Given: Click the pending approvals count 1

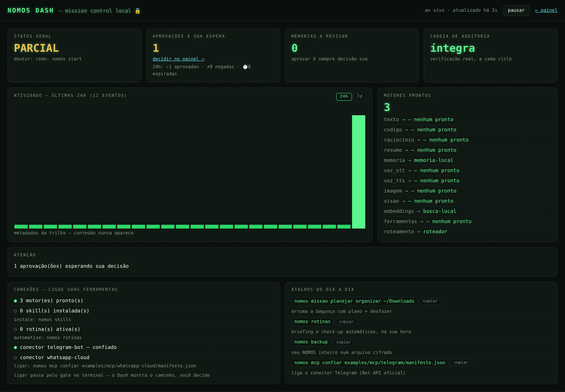Looking at the screenshot, I should coord(156,48).
